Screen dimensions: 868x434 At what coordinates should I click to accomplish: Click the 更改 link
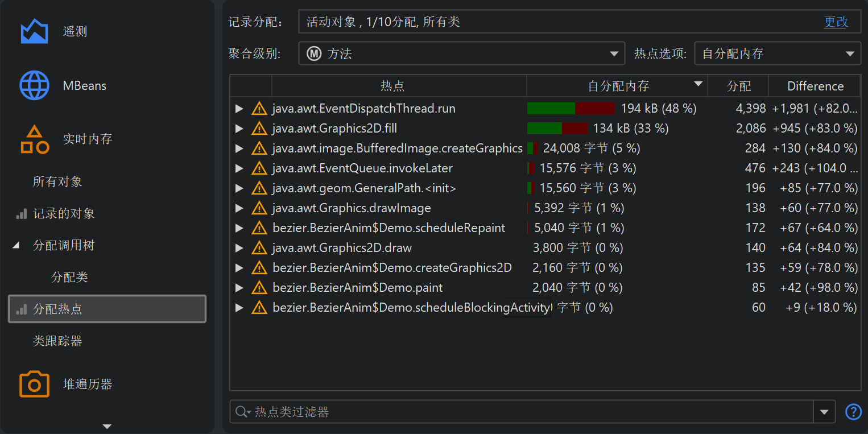click(x=836, y=22)
